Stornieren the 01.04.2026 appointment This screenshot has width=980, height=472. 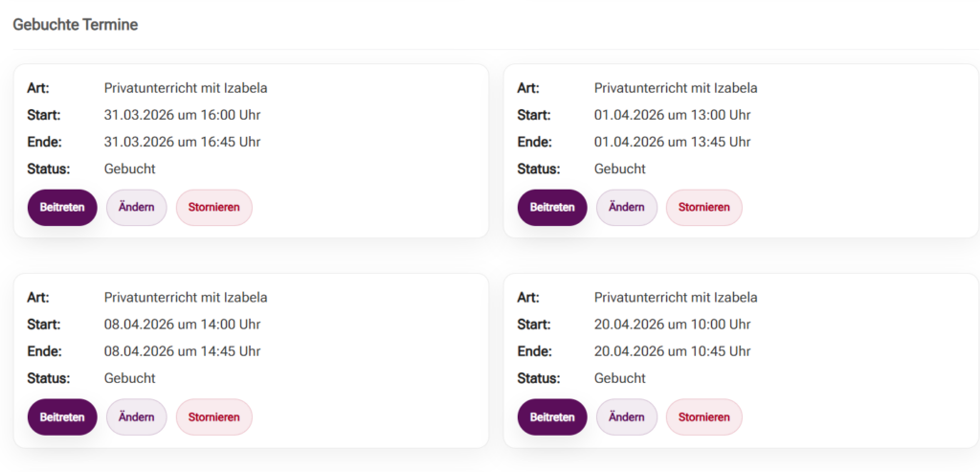pyautogui.click(x=704, y=208)
